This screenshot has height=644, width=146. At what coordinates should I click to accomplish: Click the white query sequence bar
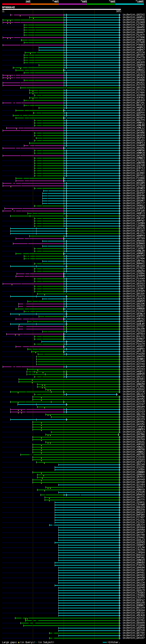tap(62, 10)
